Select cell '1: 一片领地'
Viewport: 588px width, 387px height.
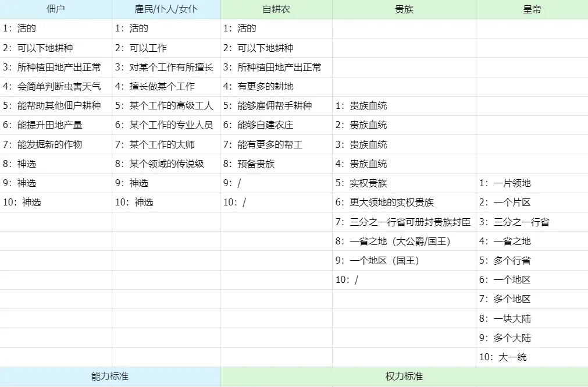pos(532,183)
